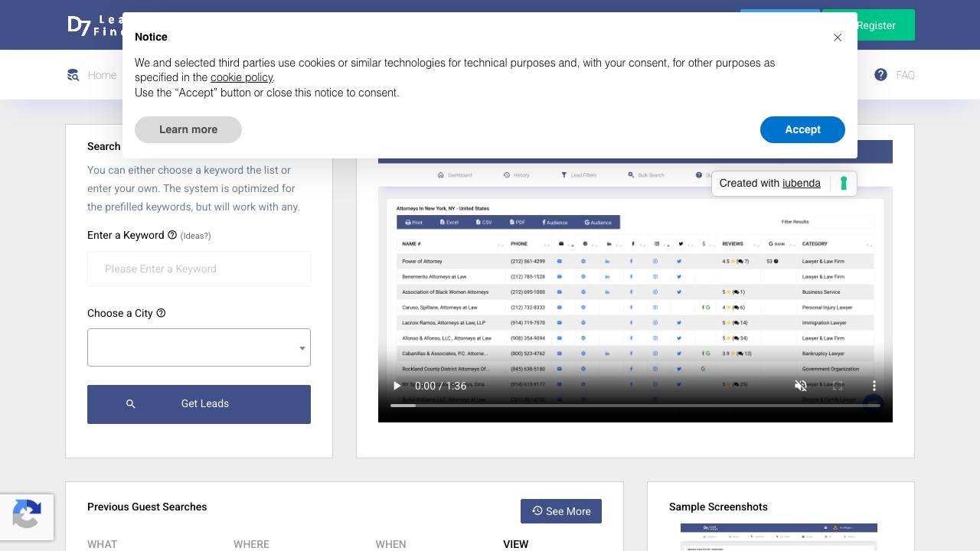Click See More guest searches
This screenshot has height=551, width=980.
561,511
